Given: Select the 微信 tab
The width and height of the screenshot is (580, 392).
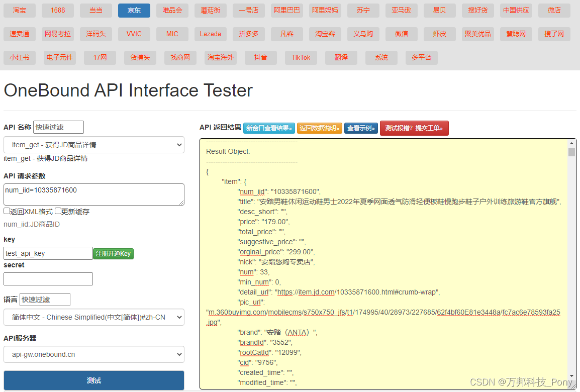Looking at the screenshot, I should [402, 34].
